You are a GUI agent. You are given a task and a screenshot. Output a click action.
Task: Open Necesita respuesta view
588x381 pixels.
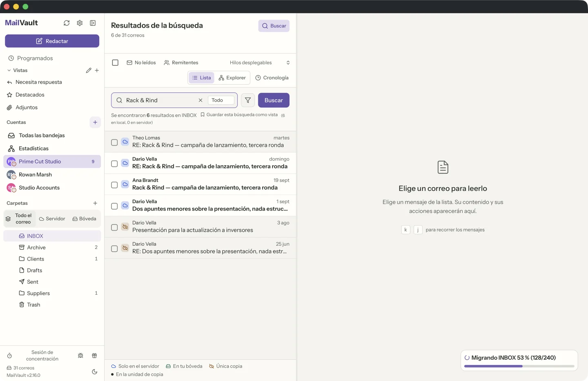(x=52, y=82)
